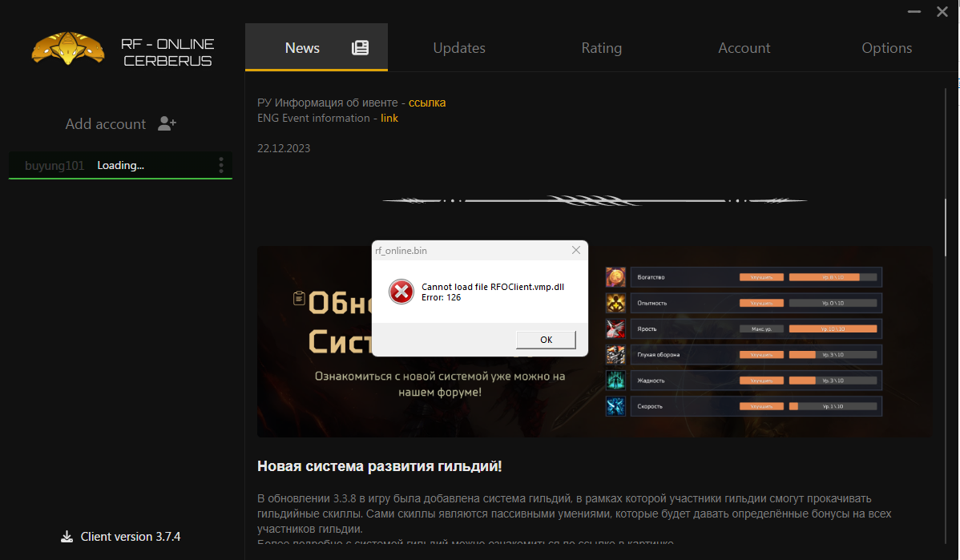Click the RF Online Cerberus logo emblem
Viewport: 960px width, 560px height.
point(68,48)
